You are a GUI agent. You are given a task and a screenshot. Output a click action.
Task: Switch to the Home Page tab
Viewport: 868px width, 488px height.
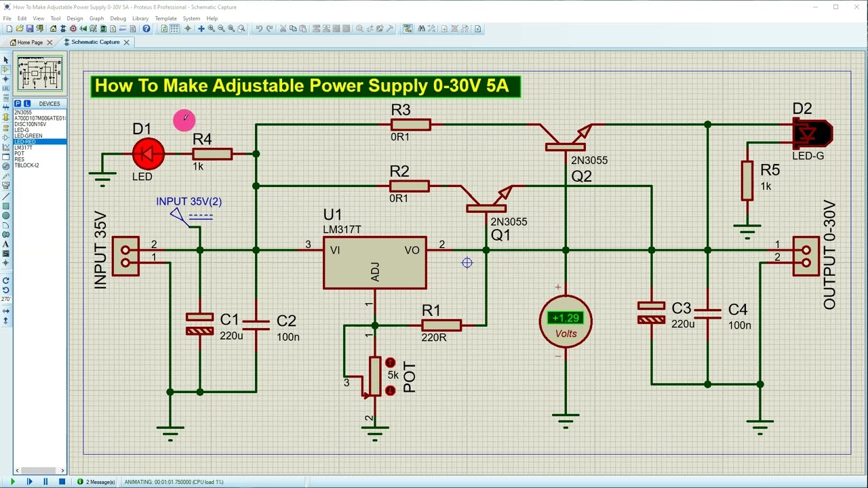click(30, 42)
